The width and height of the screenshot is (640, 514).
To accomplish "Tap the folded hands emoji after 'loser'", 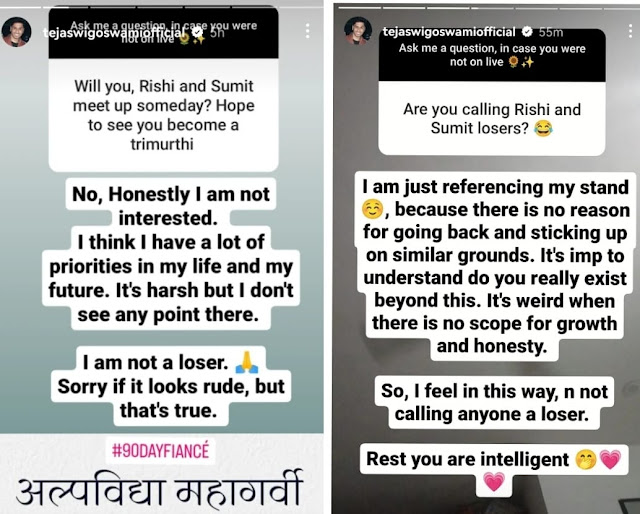I will click(247, 363).
